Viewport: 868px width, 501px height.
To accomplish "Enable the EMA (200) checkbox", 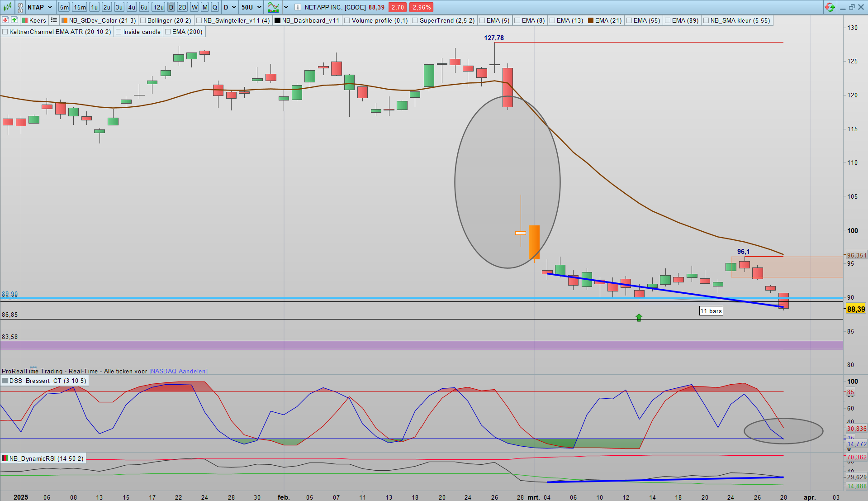I will (x=168, y=32).
